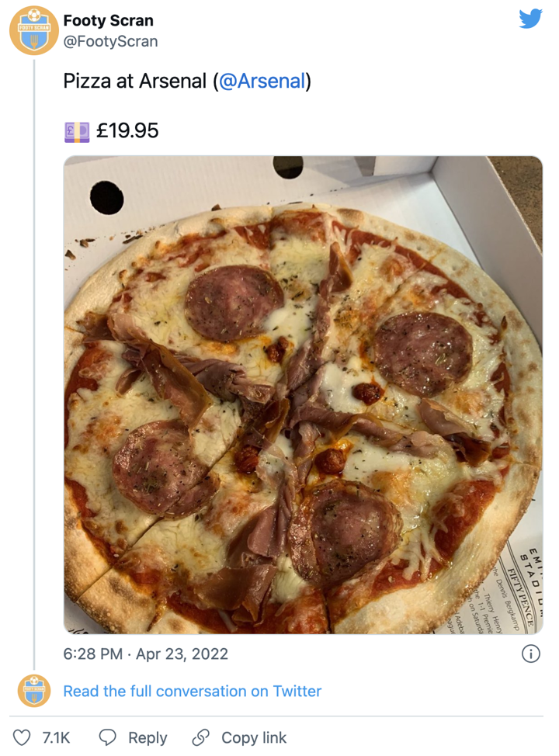
Task: Click the Apr 23, 2022 date
Action: pos(182,654)
